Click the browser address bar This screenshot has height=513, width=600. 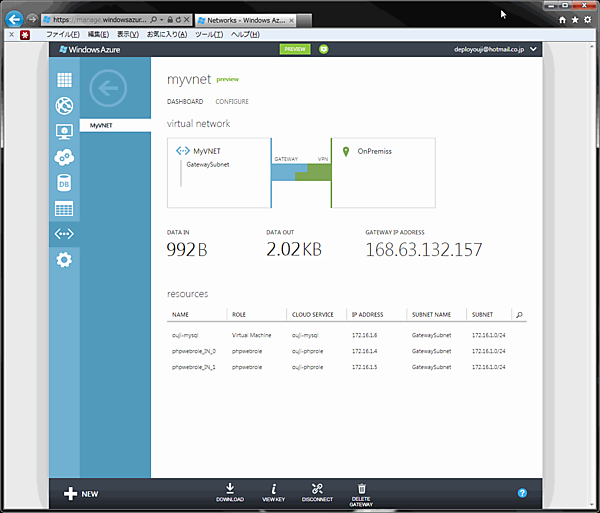tap(100, 19)
